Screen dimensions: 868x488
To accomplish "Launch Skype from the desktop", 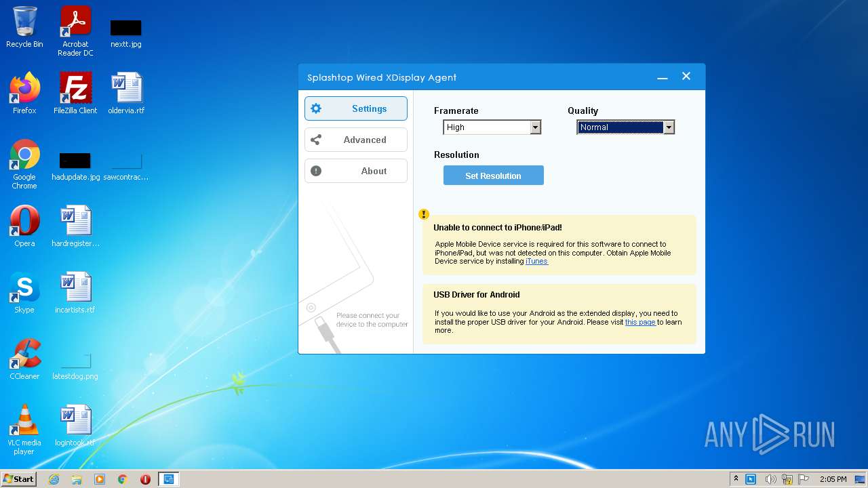I will [x=24, y=292].
